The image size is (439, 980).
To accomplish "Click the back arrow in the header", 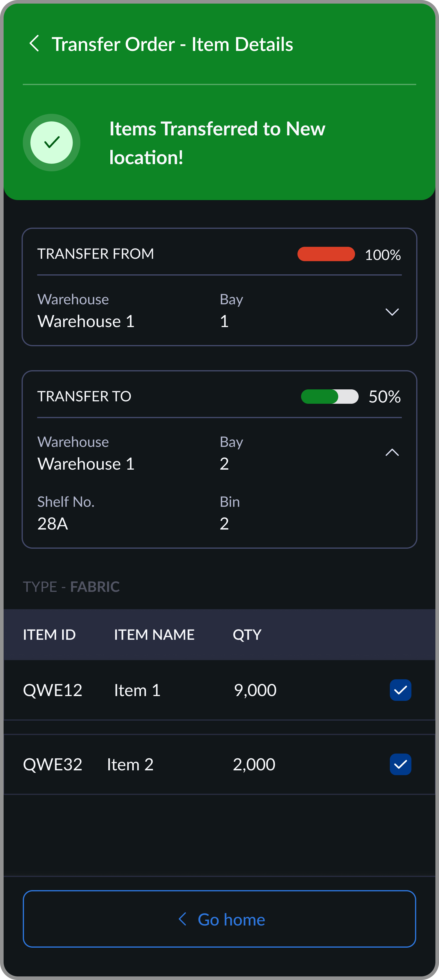I will coord(35,43).
